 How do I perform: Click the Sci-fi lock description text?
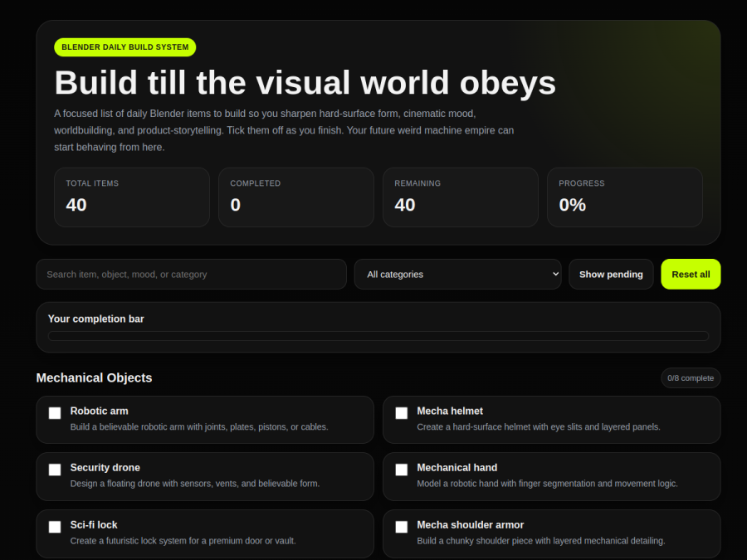pyautogui.click(x=183, y=541)
